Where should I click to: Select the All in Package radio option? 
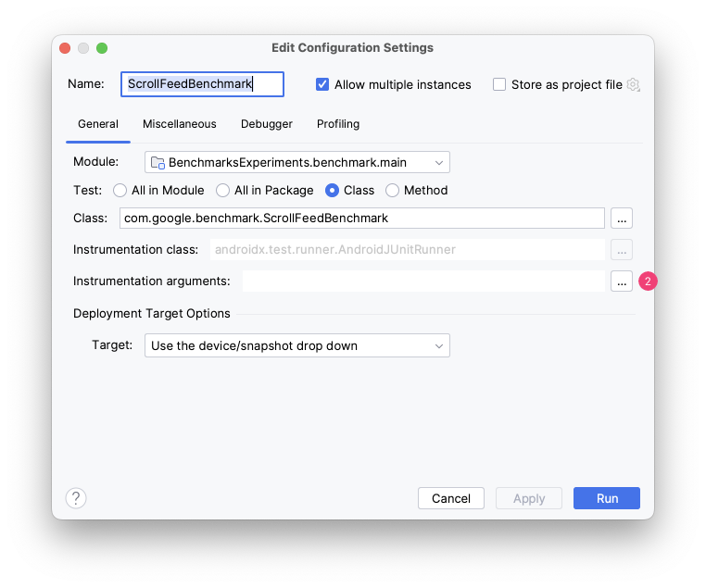pyautogui.click(x=222, y=191)
